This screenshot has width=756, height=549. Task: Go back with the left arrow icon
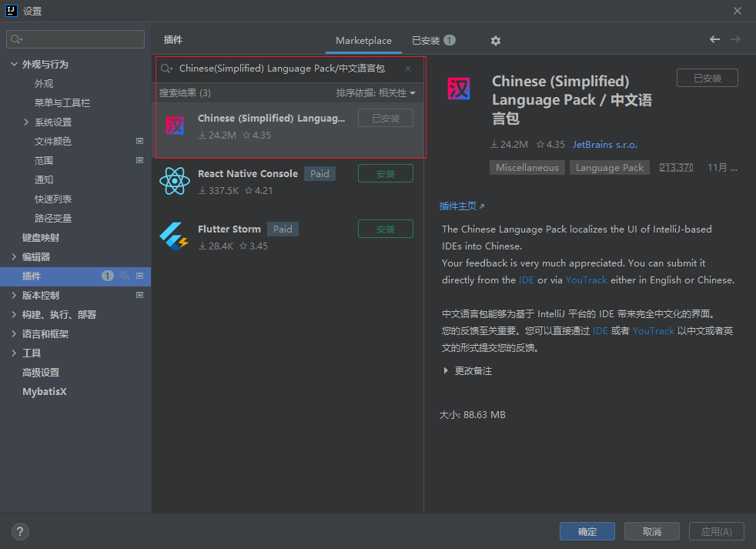[x=714, y=39]
